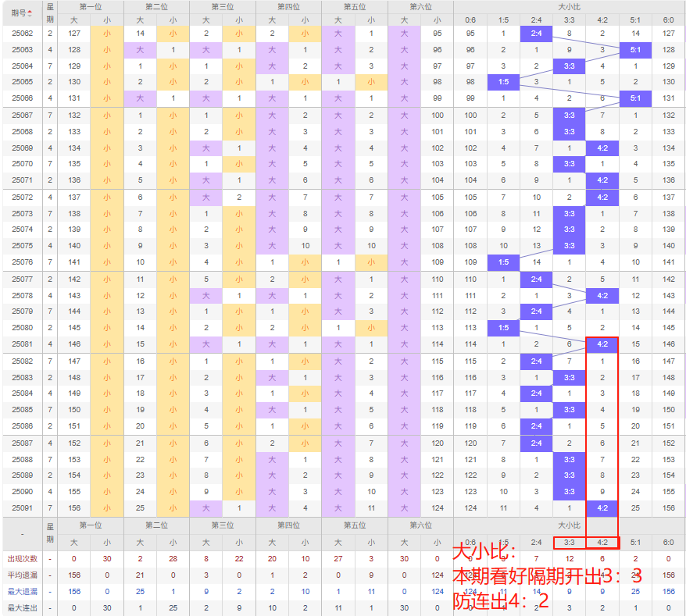Click period number 25077
Viewport: 686px width, 616px height.
(x=23, y=280)
